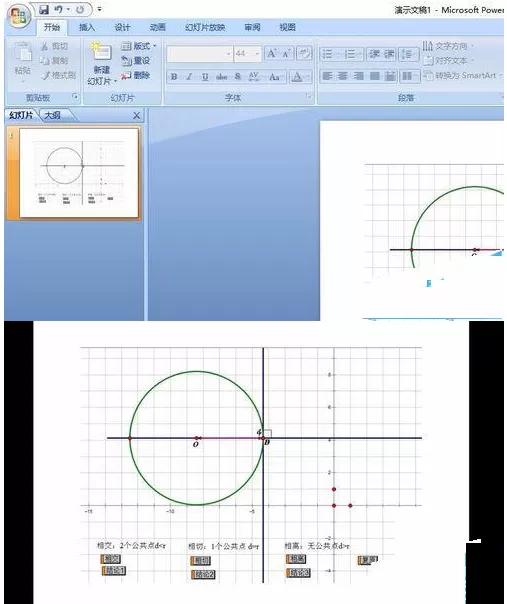Open the Layout (版式) dropdown
Image resolution: width=507 pixels, height=604 pixels.
(x=139, y=46)
